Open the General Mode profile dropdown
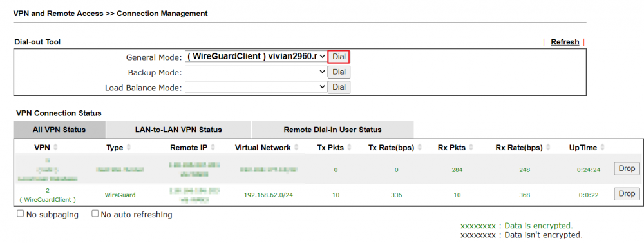This screenshot has width=644, height=243. tap(256, 57)
